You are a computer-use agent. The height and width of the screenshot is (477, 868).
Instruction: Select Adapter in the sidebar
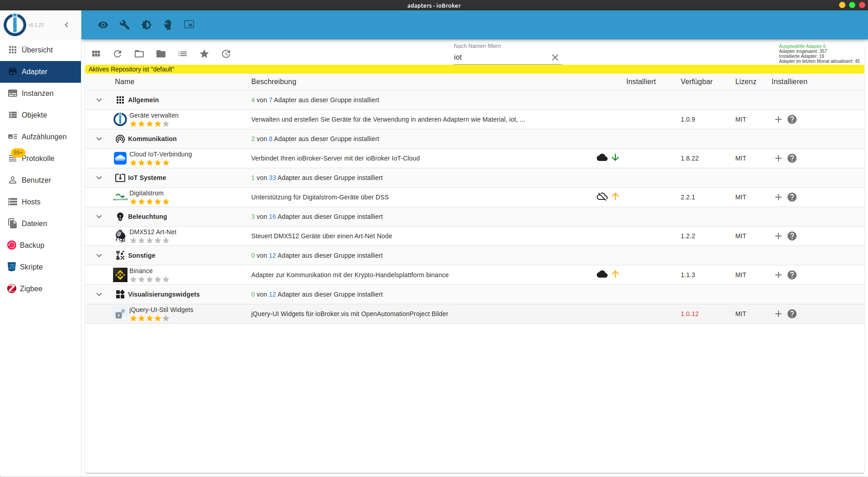(41, 71)
